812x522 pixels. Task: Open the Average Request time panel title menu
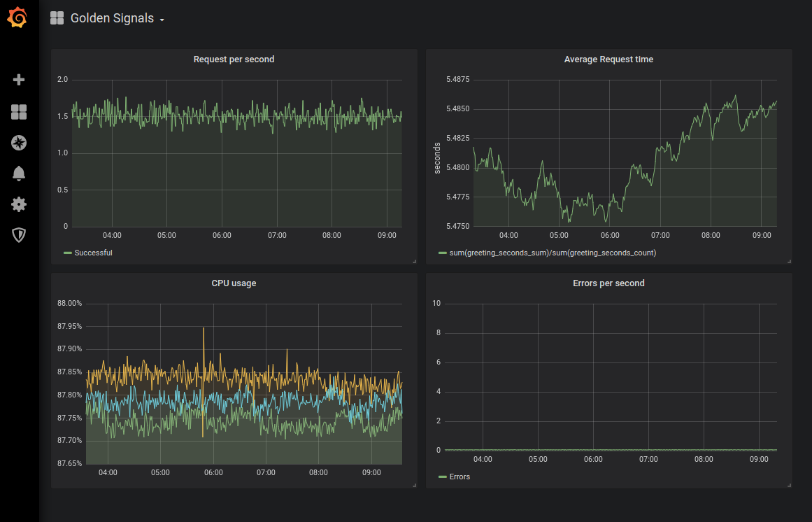(x=608, y=59)
